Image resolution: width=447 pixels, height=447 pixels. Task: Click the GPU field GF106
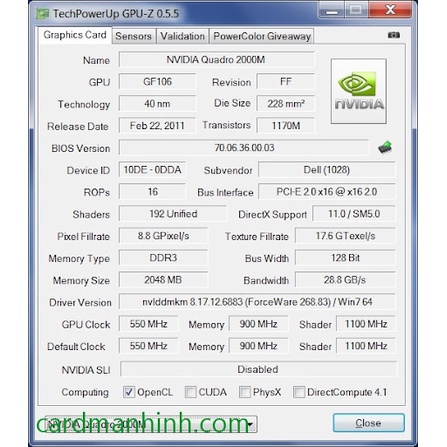pos(157,82)
